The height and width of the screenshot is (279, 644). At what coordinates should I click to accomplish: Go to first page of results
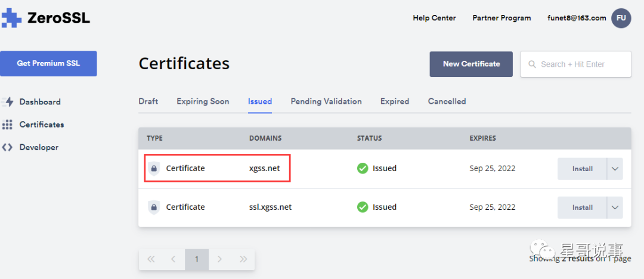coord(151,259)
